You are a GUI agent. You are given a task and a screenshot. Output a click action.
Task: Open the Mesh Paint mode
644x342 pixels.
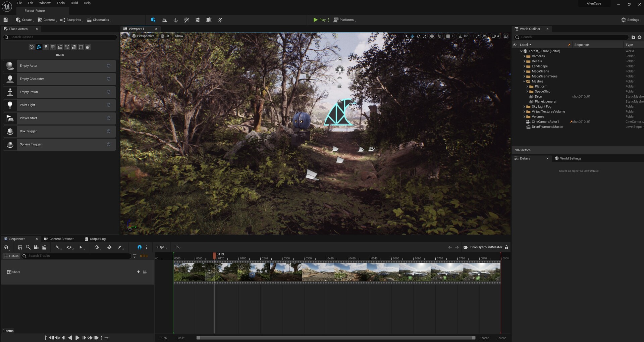pos(186,20)
